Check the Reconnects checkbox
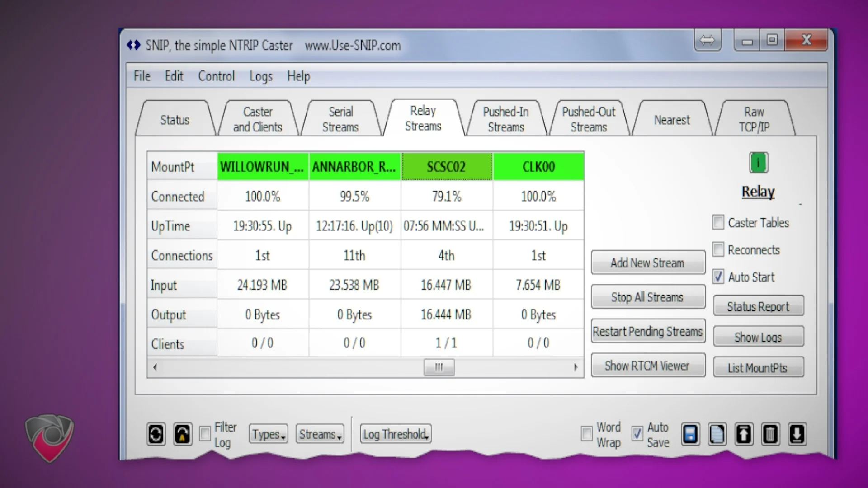Screen dimensions: 868x488 pos(718,249)
